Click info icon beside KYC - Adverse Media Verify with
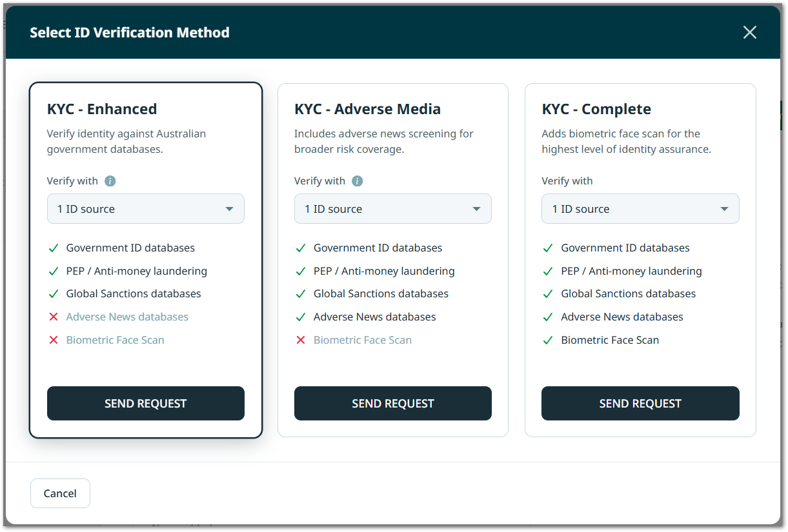788x532 pixels. coord(358,181)
